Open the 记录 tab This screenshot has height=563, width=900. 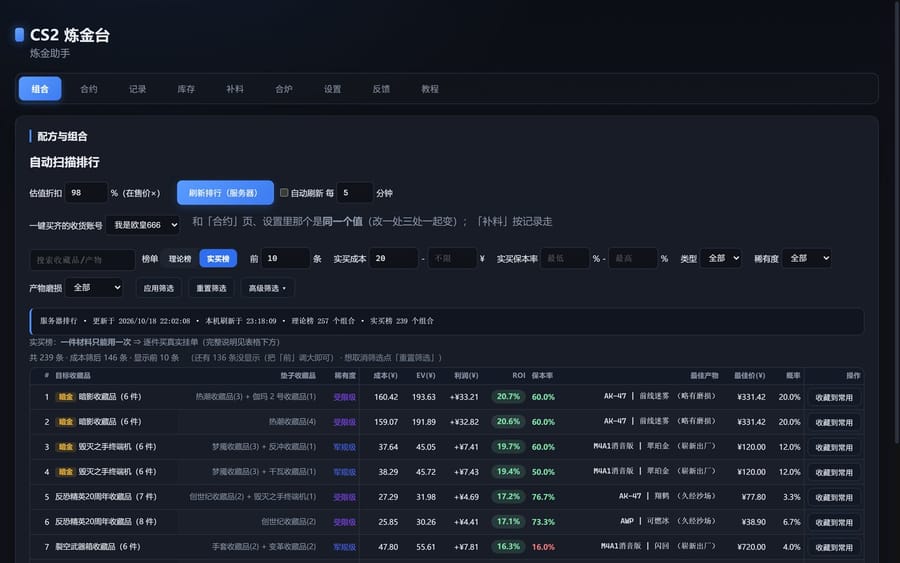pos(138,89)
